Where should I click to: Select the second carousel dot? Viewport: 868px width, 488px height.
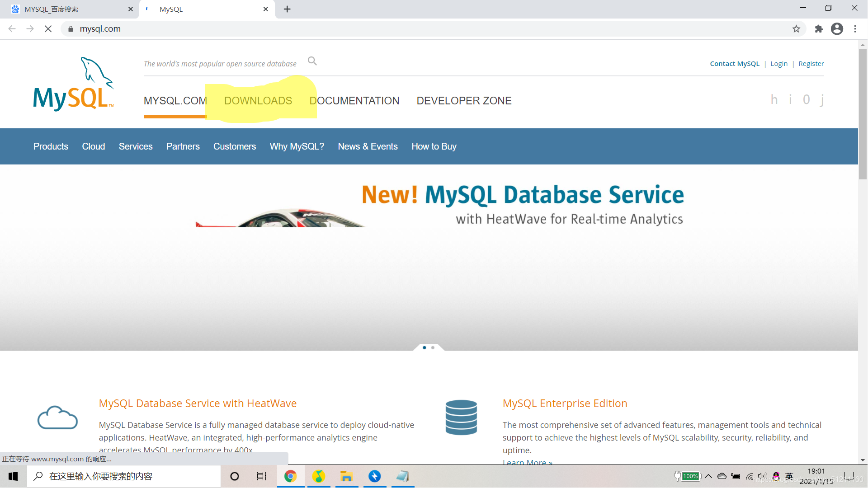[433, 347]
